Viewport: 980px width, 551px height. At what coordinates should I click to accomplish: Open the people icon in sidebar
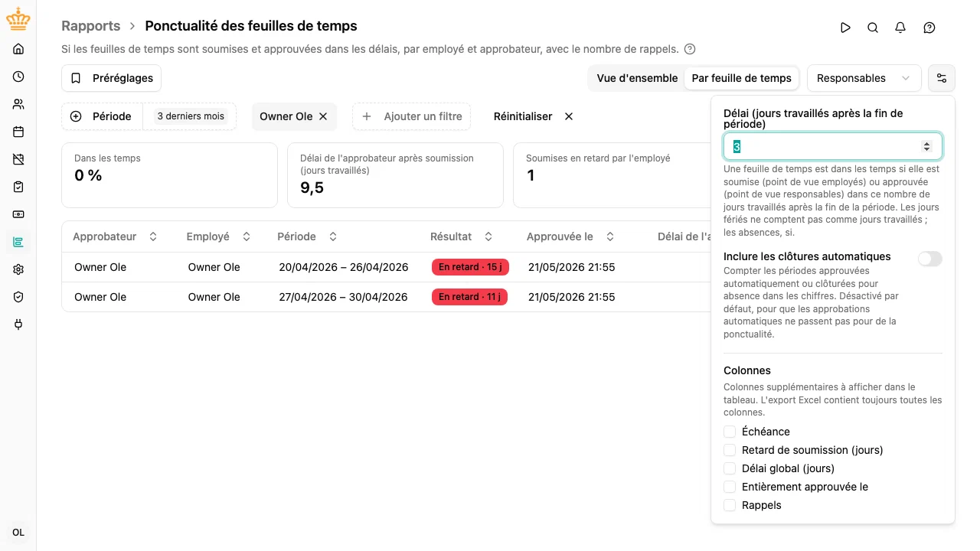coord(18,104)
